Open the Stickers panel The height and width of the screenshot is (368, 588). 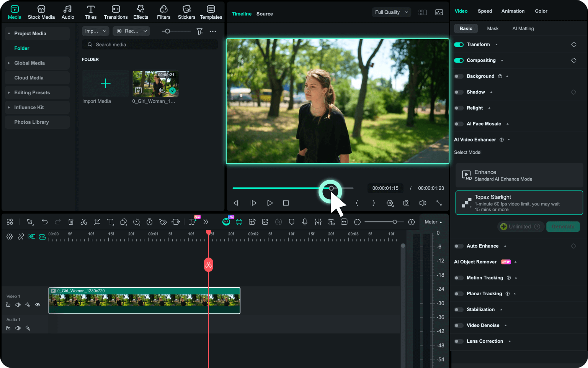(186, 11)
